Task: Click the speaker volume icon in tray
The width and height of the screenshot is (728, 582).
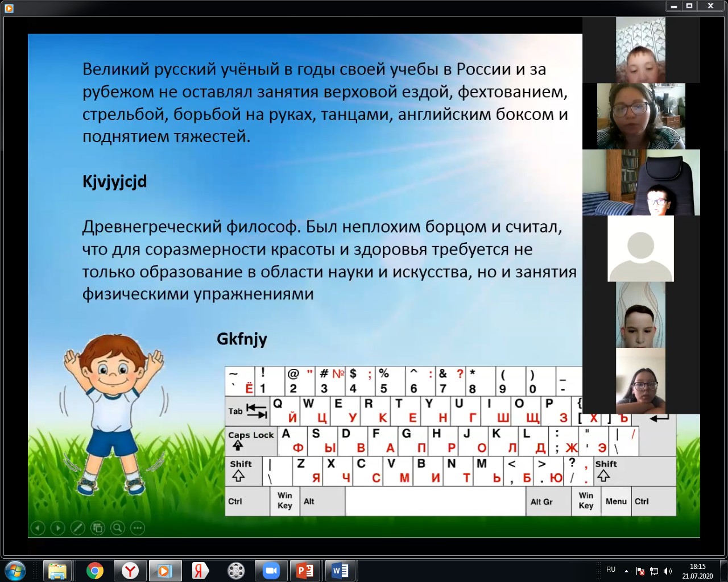Action: tap(668, 571)
